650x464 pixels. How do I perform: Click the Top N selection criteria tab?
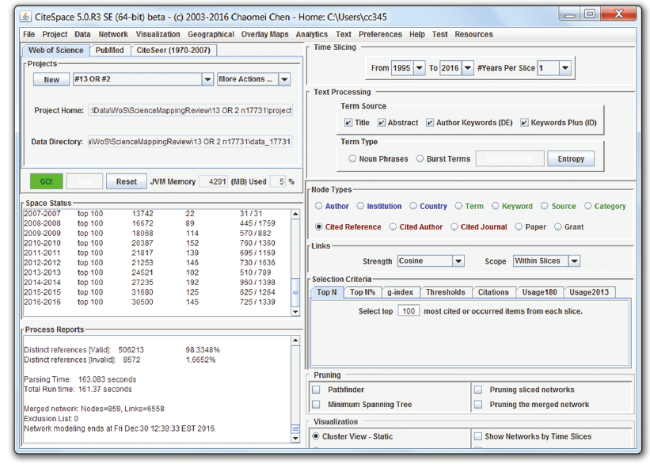click(327, 292)
